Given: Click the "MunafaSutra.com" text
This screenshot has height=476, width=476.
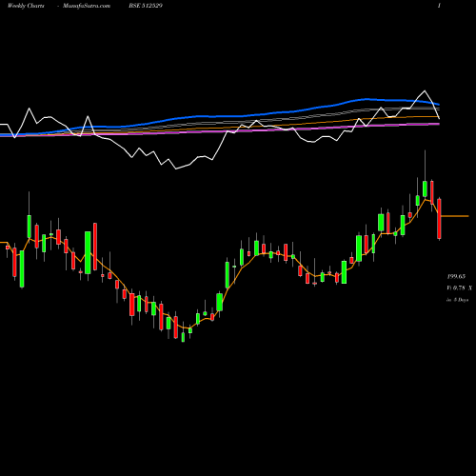Looking at the screenshot, I should point(87,6).
